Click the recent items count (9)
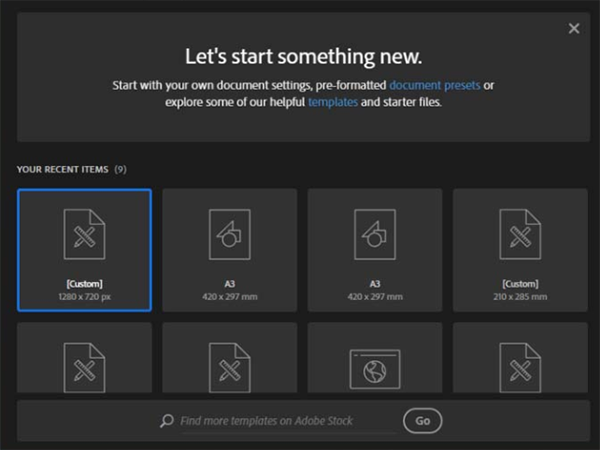The image size is (600, 450). point(121,169)
